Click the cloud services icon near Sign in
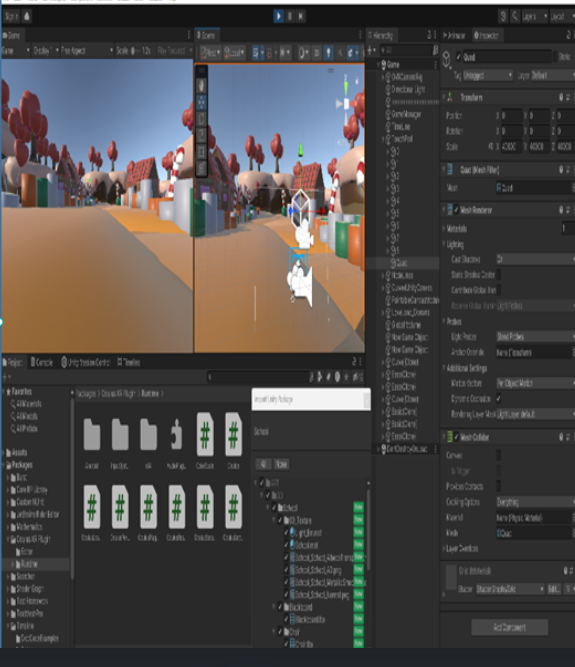 pos(27,17)
